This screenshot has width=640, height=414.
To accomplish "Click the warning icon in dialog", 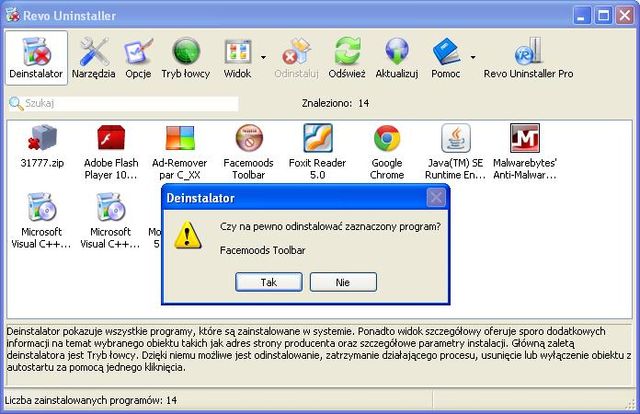I will [188, 235].
